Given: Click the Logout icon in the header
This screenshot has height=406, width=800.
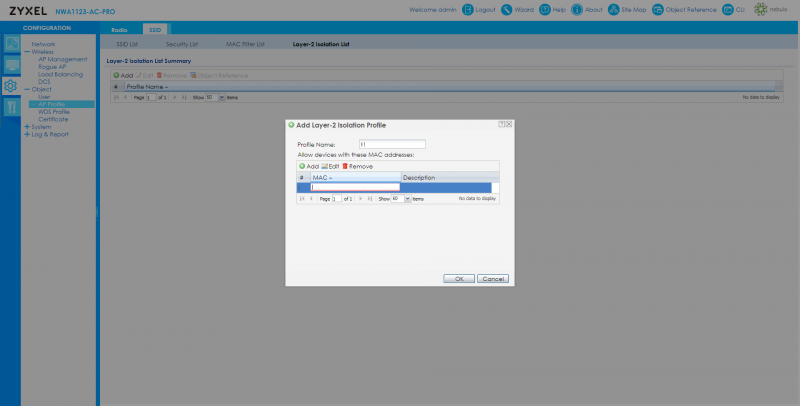Looking at the screenshot, I should pos(468,10).
